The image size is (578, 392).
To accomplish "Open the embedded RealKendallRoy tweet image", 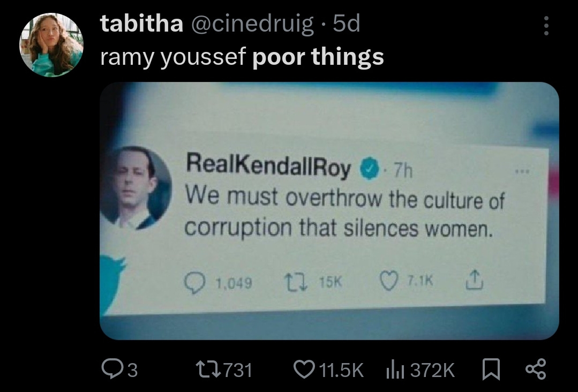I will coord(329,211).
